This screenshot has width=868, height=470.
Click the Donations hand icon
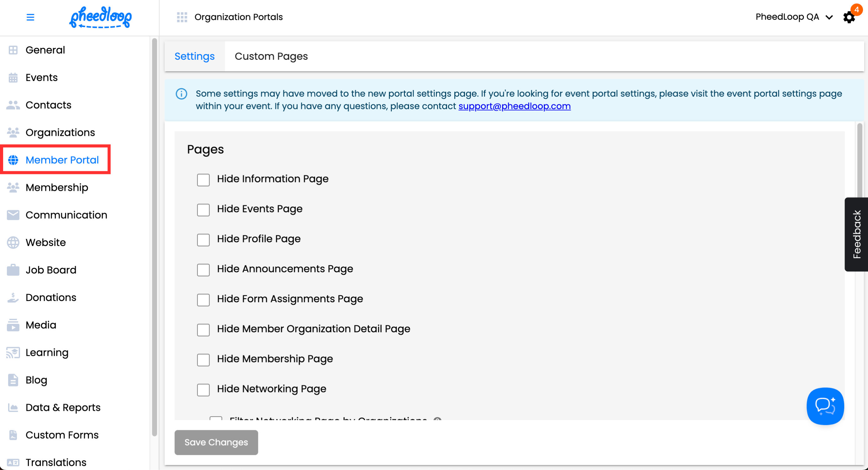click(13, 297)
